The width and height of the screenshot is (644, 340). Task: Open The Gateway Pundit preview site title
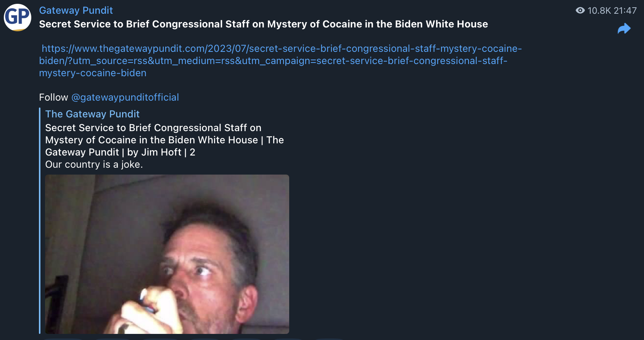tap(92, 114)
